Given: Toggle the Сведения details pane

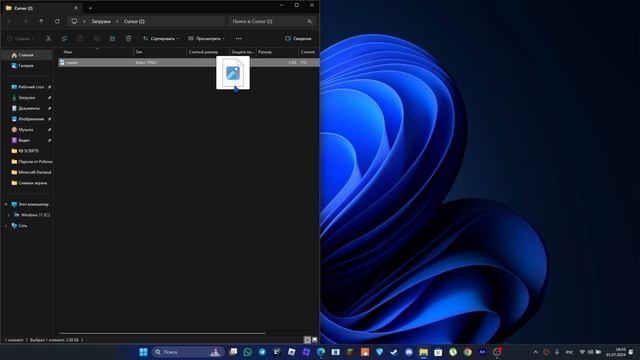Looking at the screenshot, I should [298, 38].
